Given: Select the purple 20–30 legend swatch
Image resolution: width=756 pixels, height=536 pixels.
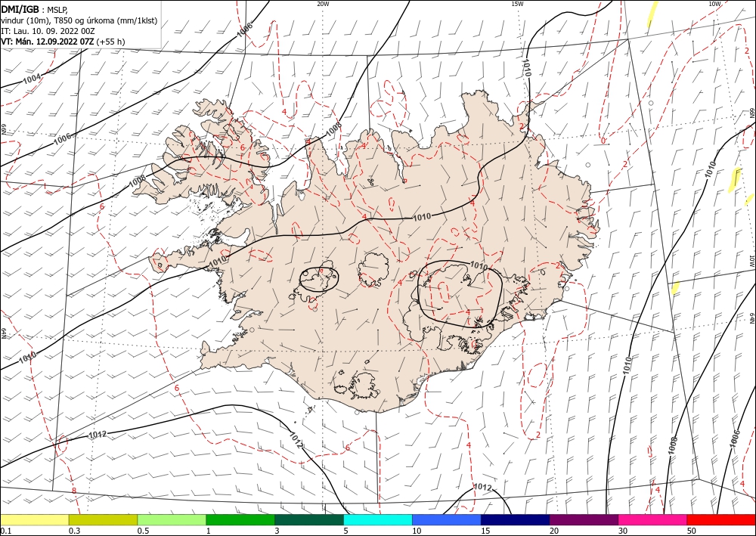Looking at the screenshot, I should (x=584, y=519).
